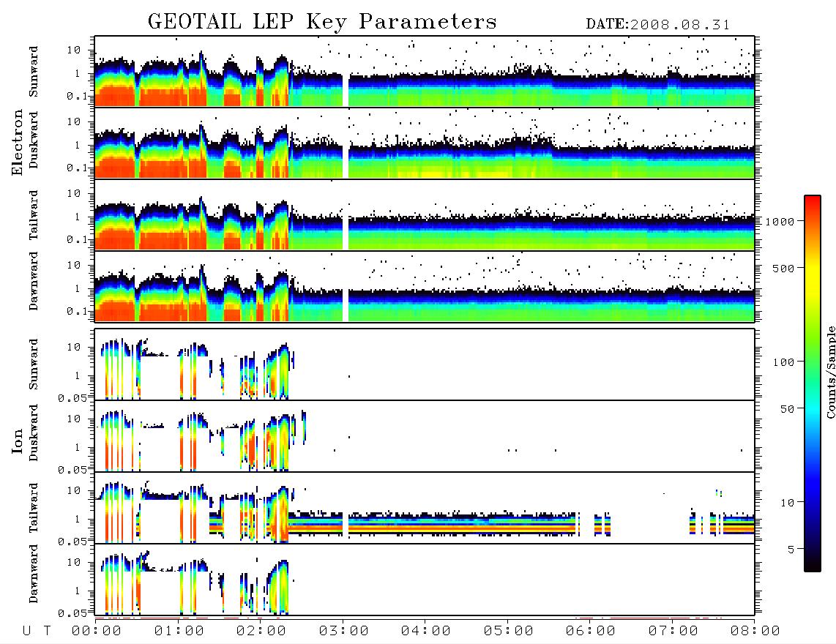Viewport: 836px width, 644px height.
Task: Click the Electron 'Dawnward' panel label
Action: pyautogui.click(x=34, y=281)
